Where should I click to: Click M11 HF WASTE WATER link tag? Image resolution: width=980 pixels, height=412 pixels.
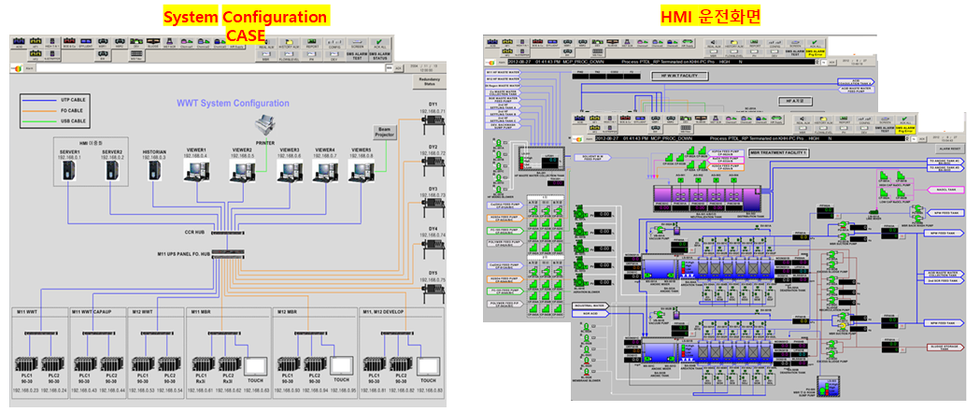coord(504,73)
